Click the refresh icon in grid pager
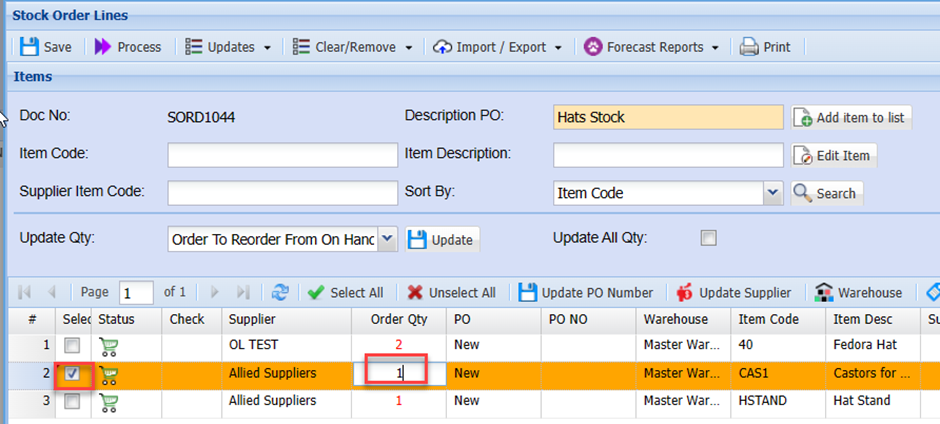 [280, 292]
